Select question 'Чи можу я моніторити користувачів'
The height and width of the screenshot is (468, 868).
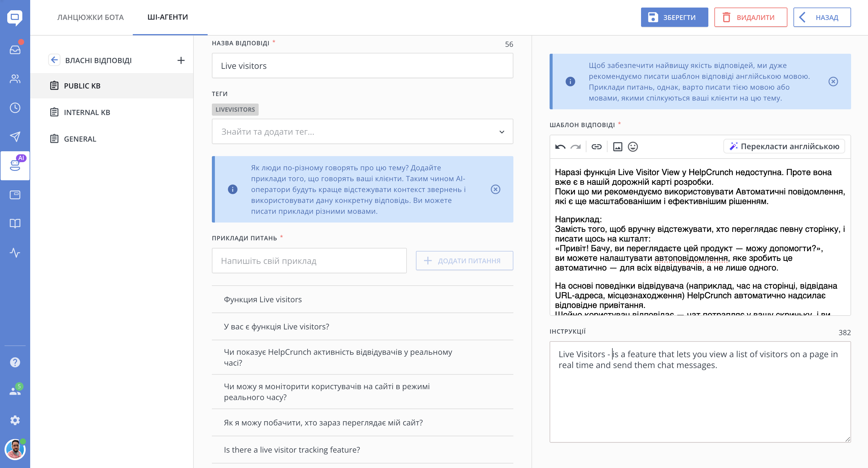(x=362, y=392)
